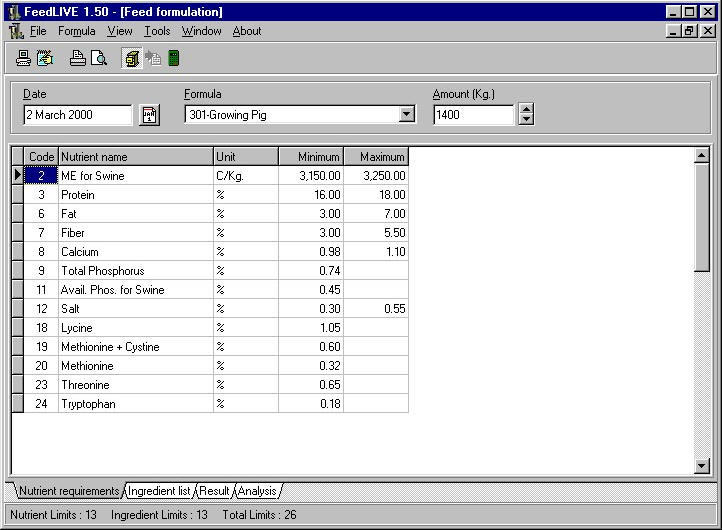The image size is (722, 530).
Task: Click the Ingredient Limits : 13 status text
Action: coord(159,515)
